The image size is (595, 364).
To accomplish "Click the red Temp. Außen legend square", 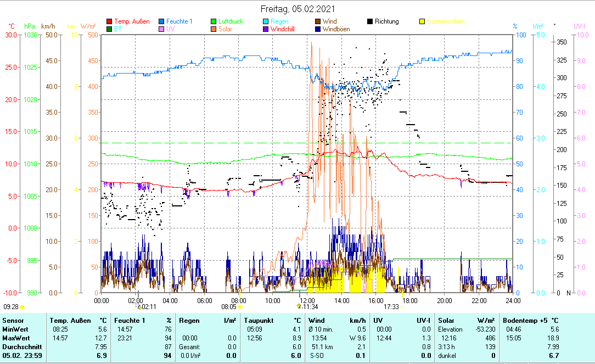I will click(x=109, y=22).
